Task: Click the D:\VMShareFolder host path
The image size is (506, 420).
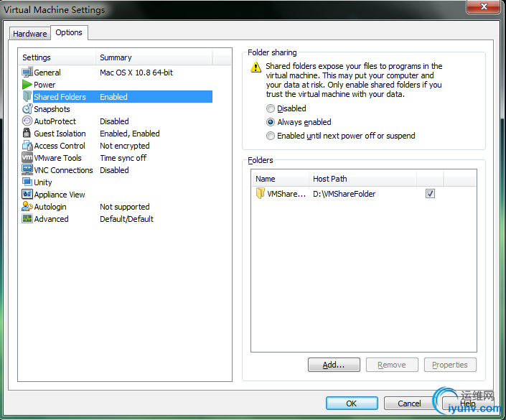Action: click(x=344, y=194)
